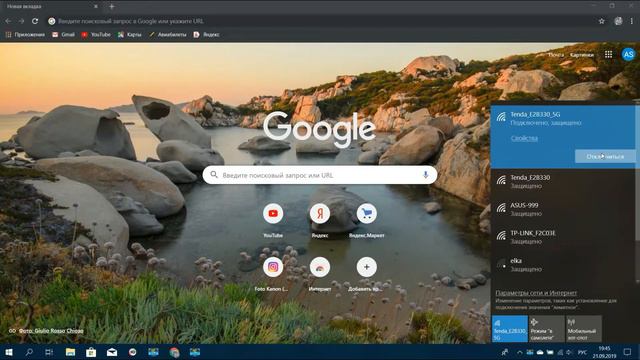
Task: Open the Windows Start menu
Action: tap(9, 352)
